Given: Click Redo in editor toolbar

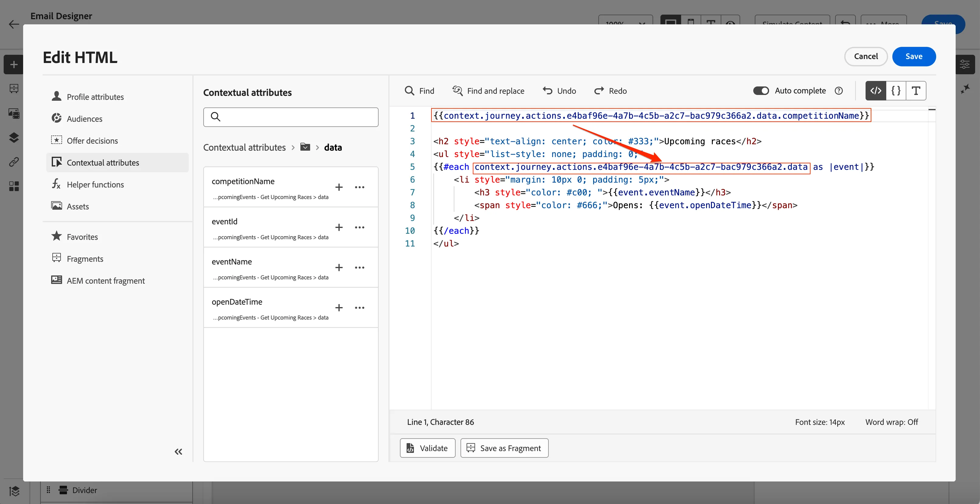Looking at the screenshot, I should (x=610, y=90).
